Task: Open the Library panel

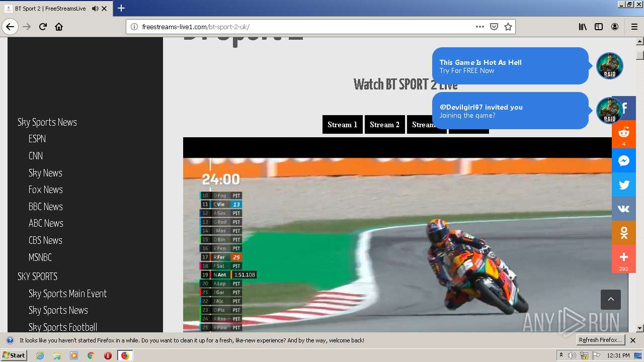Action: pos(583,27)
